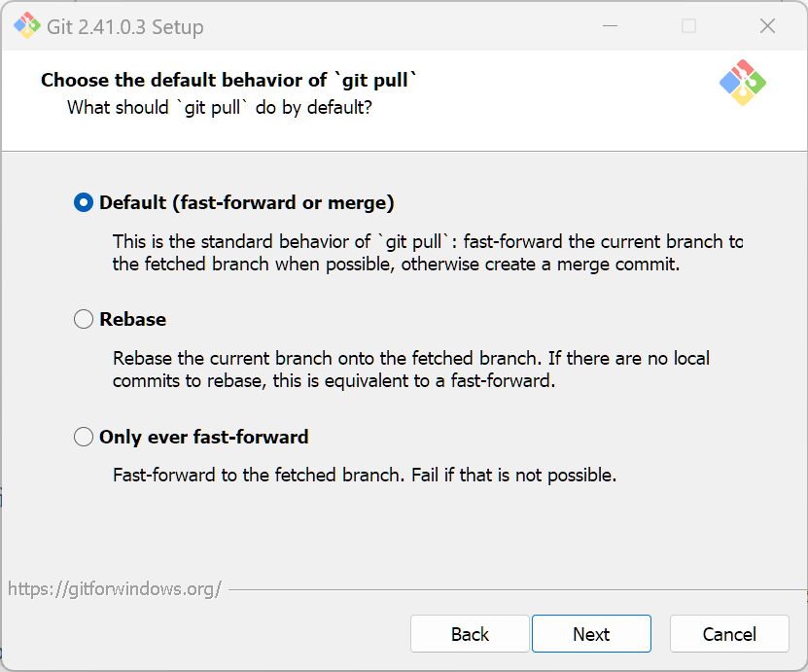Enable the Only ever fast-forward radio button
This screenshot has height=672, width=808.
(x=85, y=438)
